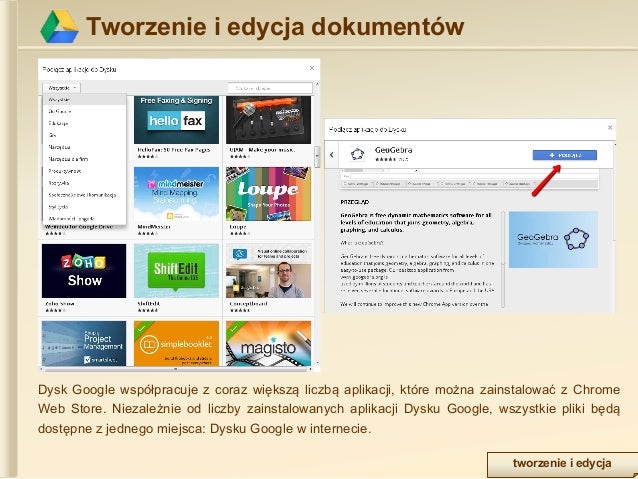Click the bold GeoGebra description paragraph

416,222
